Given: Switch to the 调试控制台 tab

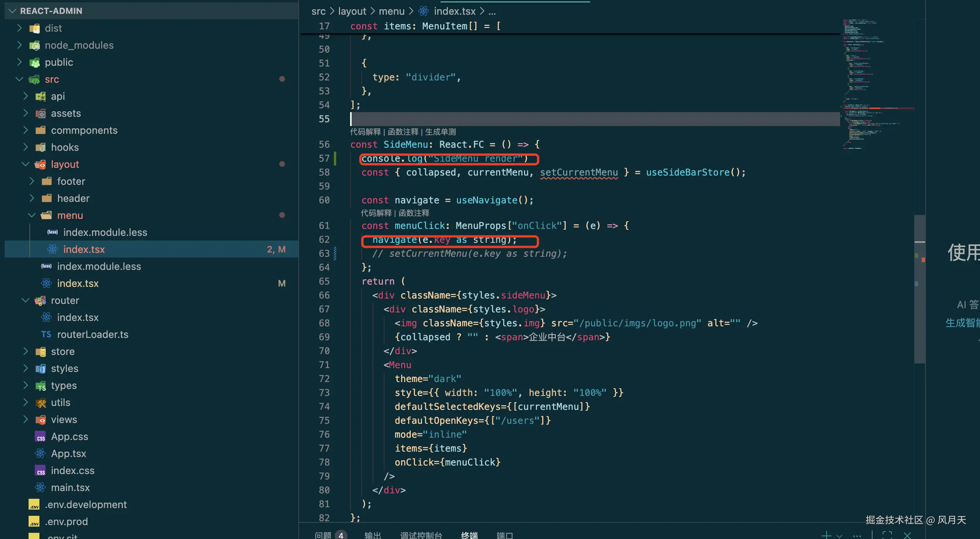Looking at the screenshot, I should [x=421, y=535].
